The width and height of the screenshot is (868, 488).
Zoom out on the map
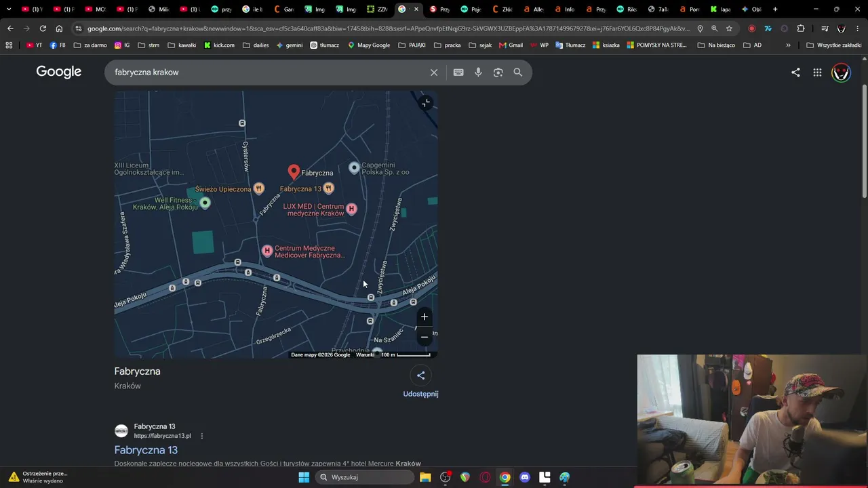pyautogui.click(x=425, y=337)
